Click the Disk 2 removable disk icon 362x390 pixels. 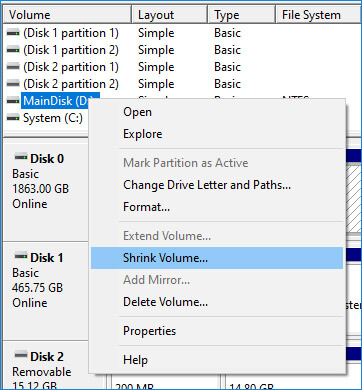pyautogui.click(x=21, y=355)
